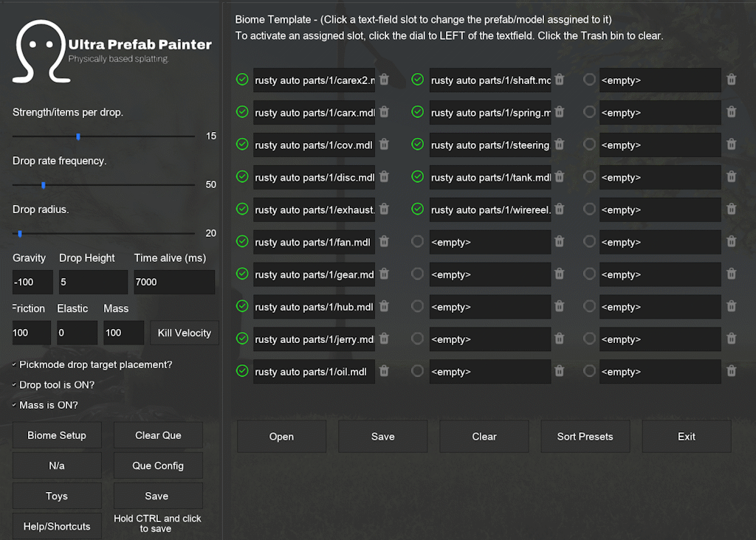The width and height of the screenshot is (756, 540).
Task: Toggle the green dial for spring slot
Action: pyautogui.click(x=418, y=112)
